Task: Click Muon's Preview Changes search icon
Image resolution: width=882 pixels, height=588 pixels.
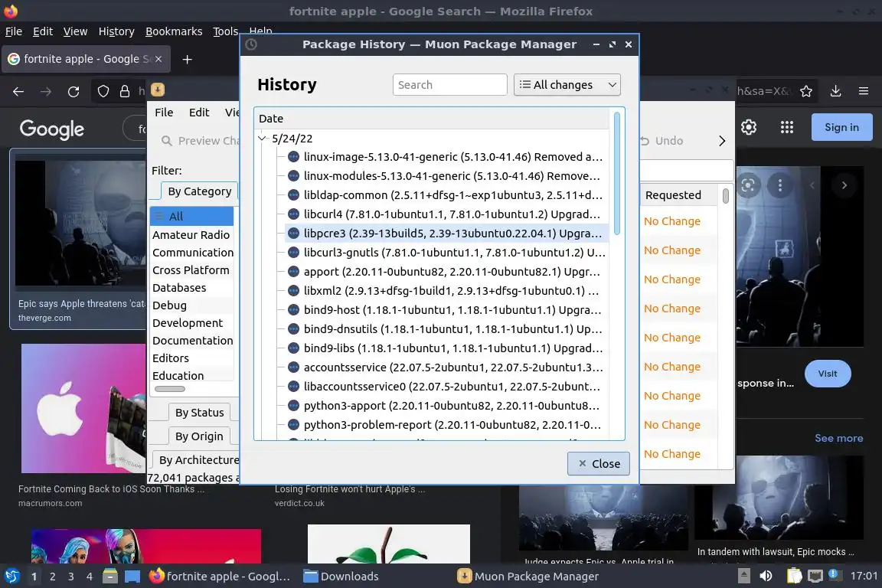Action: 166,141
